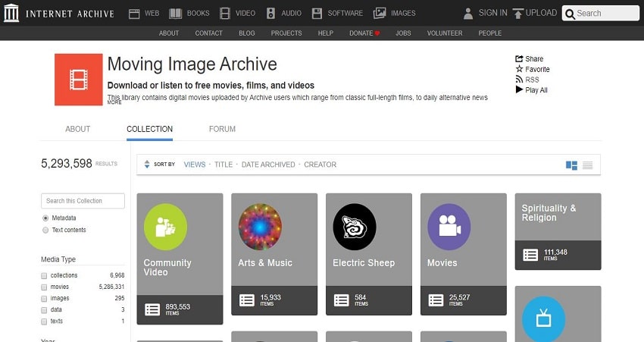Open the HELP navigation link
This screenshot has height=342, width=644.
click(325, 33)
